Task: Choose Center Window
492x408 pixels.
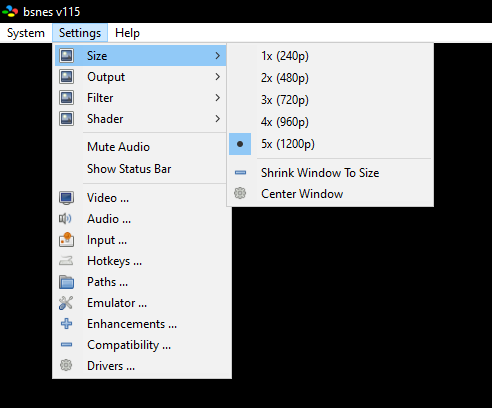Action: pos(330,194)
